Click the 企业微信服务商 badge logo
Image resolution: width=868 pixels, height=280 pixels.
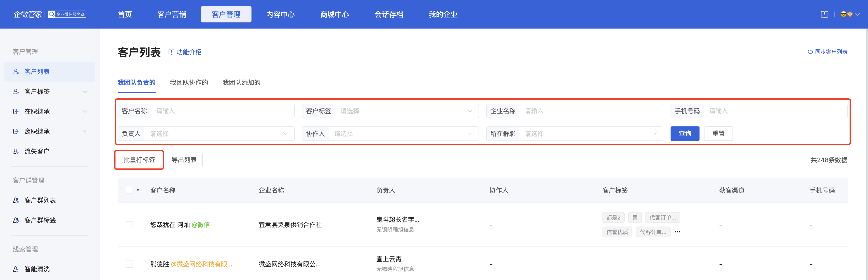point(67,14)
